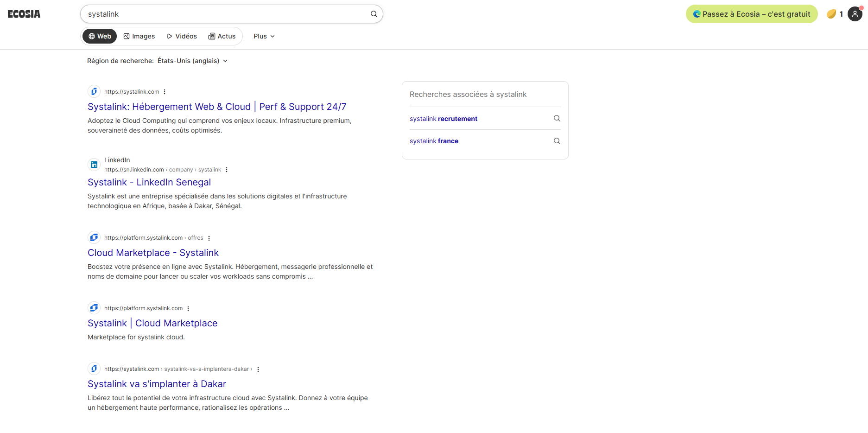Click favicon of Systalink Hébergement Web result

click(94, 91)
